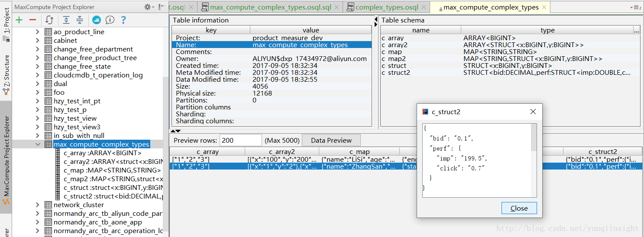Click the Data Preview button

click(x=331, y=140)
